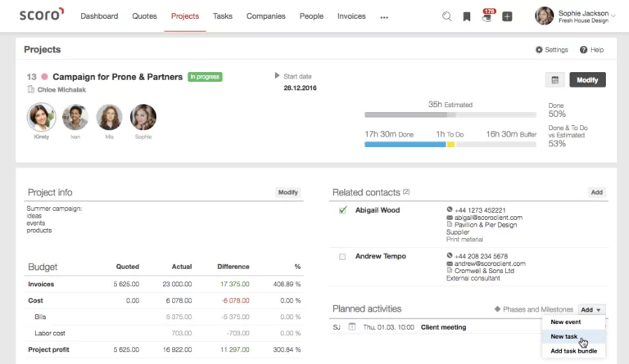Screen dimensions: 629x364
Task: Check the Andrew Tempo checkbox
Action: click(x=342, y=257)
